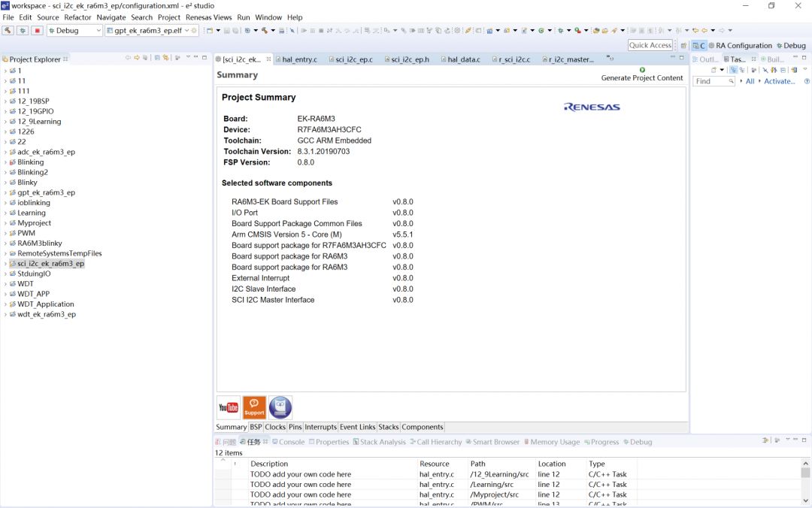Expand the sci_i2c_ek_ra6m3_ep project tree
This screenshot has height=508, width=812.
[x=5, y=264]
